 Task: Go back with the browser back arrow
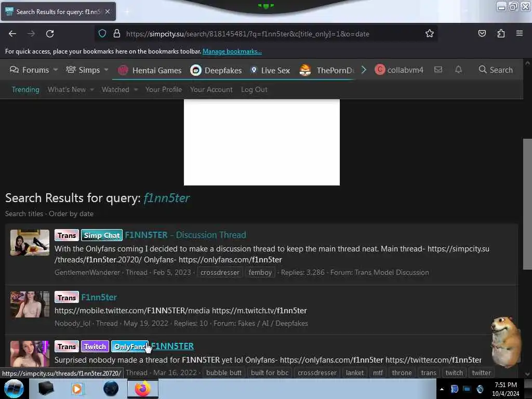tap(12, 34)
